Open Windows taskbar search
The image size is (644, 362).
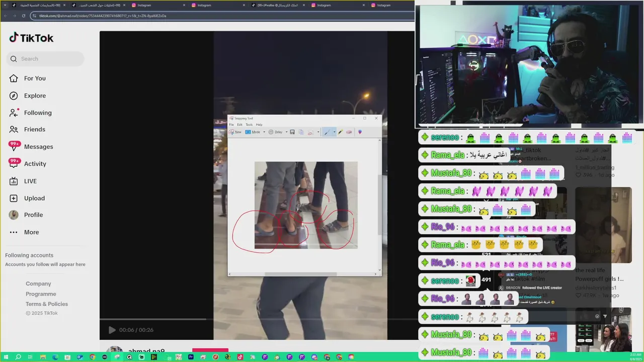18,357
